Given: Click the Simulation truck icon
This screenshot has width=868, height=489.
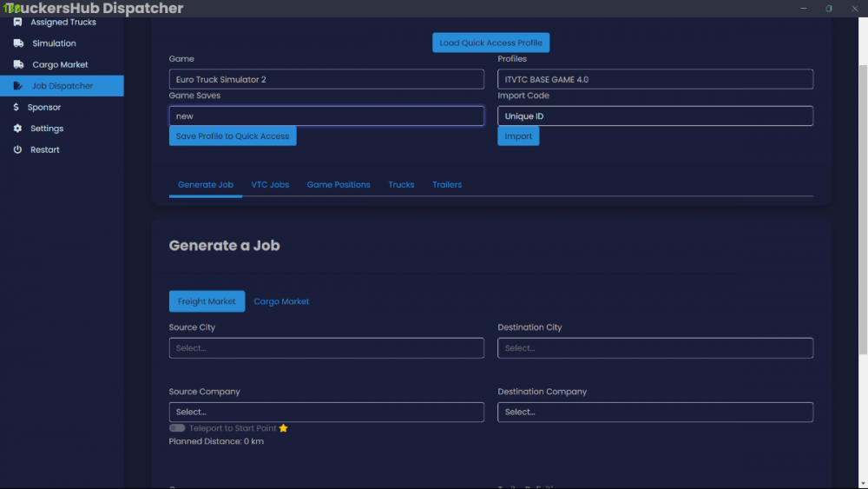Looking at the screenshot, I should [x=17, y=43].
